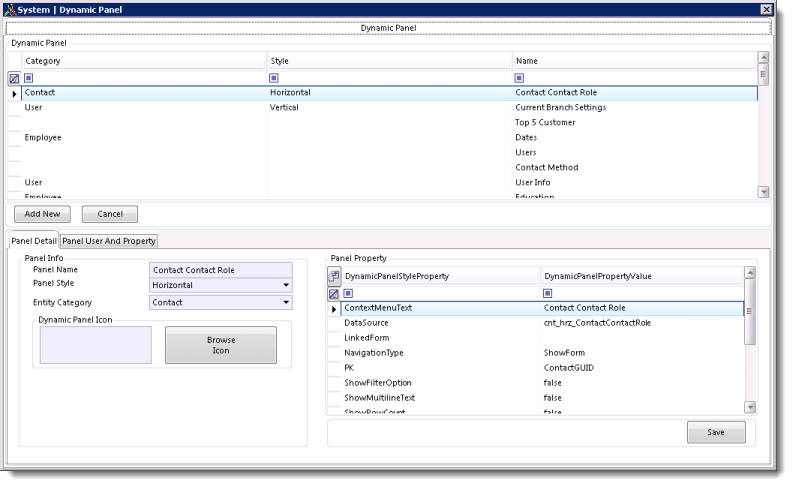792x486 pixels.
Task: Expand the Entity Category dropdown
Action: coord(286,302)
